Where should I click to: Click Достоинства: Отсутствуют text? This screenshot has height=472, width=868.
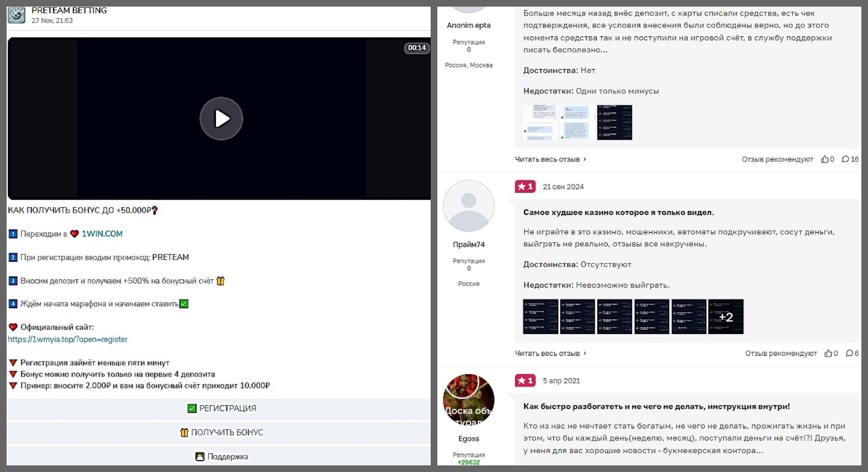[577, 265]
